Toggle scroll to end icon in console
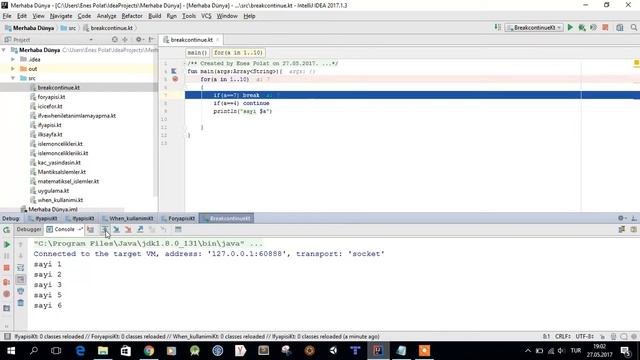The width and height of the screenshot is (640, 360). [x=20, y=280]
